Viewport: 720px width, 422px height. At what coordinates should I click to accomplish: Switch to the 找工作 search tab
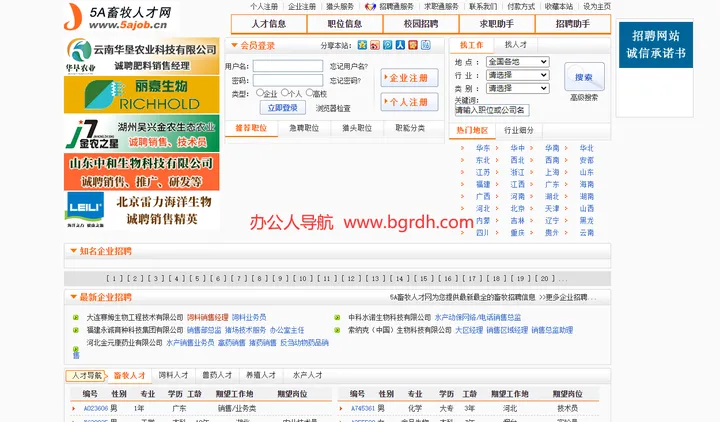472,45
